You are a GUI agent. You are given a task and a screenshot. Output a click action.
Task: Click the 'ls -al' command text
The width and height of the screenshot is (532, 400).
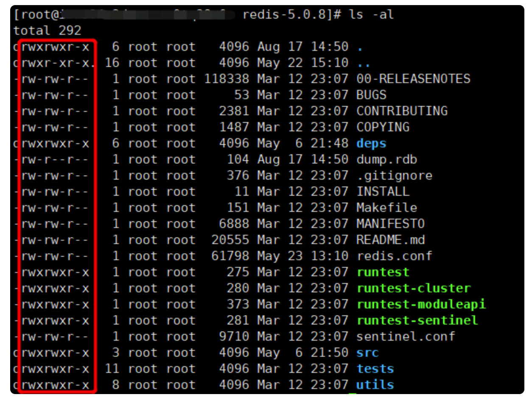[372, 15]
